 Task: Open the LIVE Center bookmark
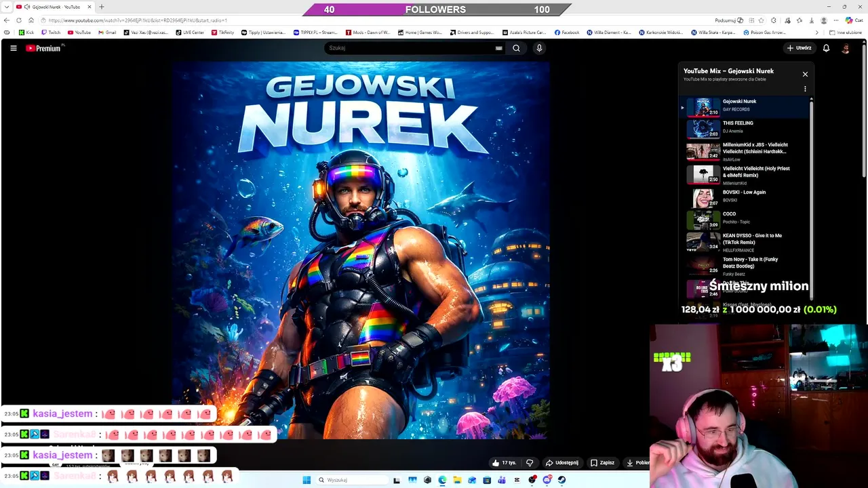[x=190, y=33]
